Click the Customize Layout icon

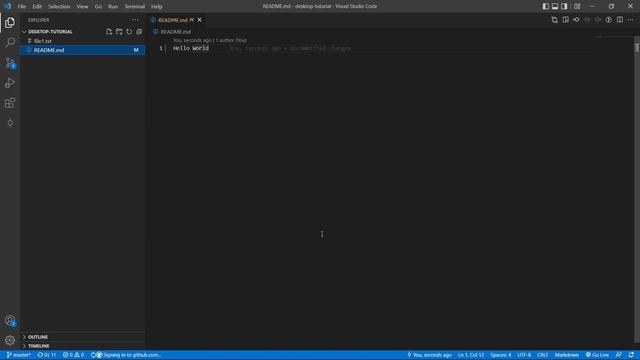coord(577,6)
